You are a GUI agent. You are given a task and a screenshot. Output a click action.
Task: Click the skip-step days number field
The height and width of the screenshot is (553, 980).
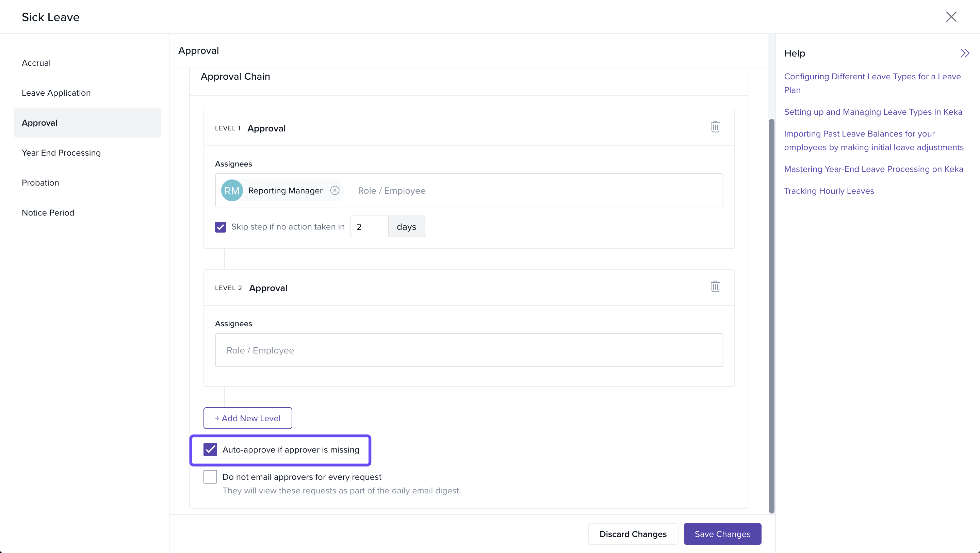point(369,227)
